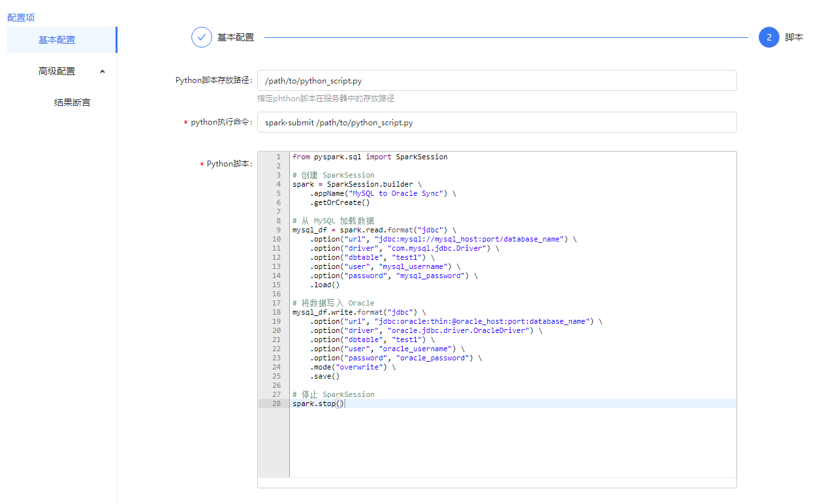This screenshot has height=504, width=837.
Task: Click line number 1 in editor gutter
Action: pyautogui.click(x=278, y=157)
